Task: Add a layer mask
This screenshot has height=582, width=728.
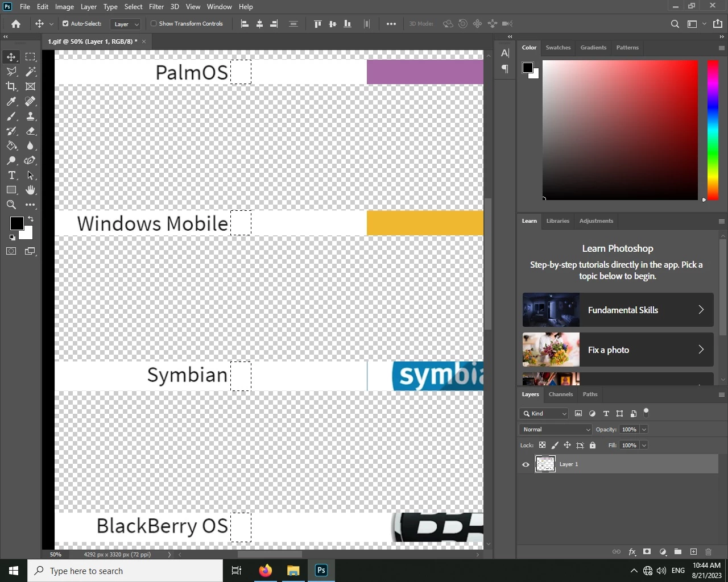Action: pos(647,552)
